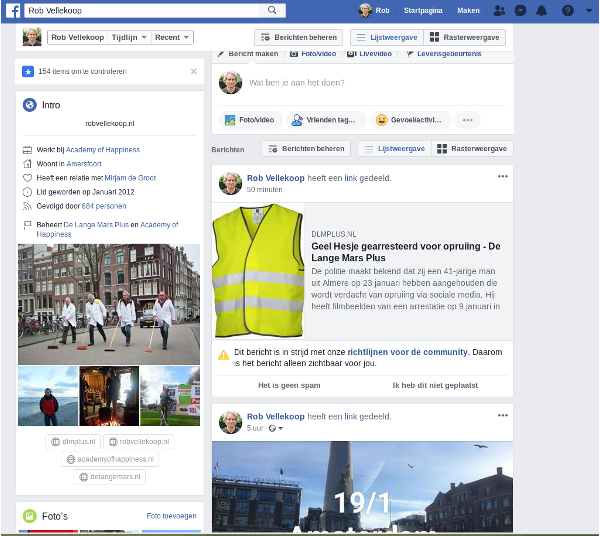Open audience selector on the 5 uur post
Viewport: 600px width, 536px height.
(x=276, y=428)
